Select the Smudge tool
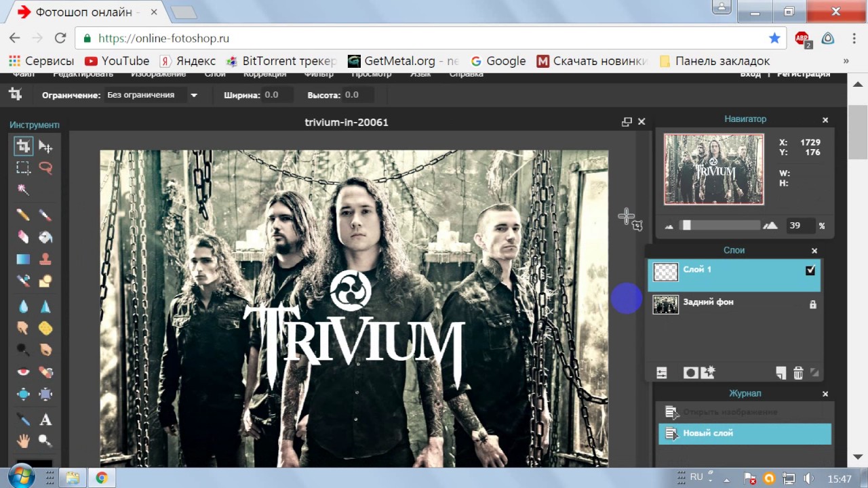868x488 pixels. pos(23,328)
